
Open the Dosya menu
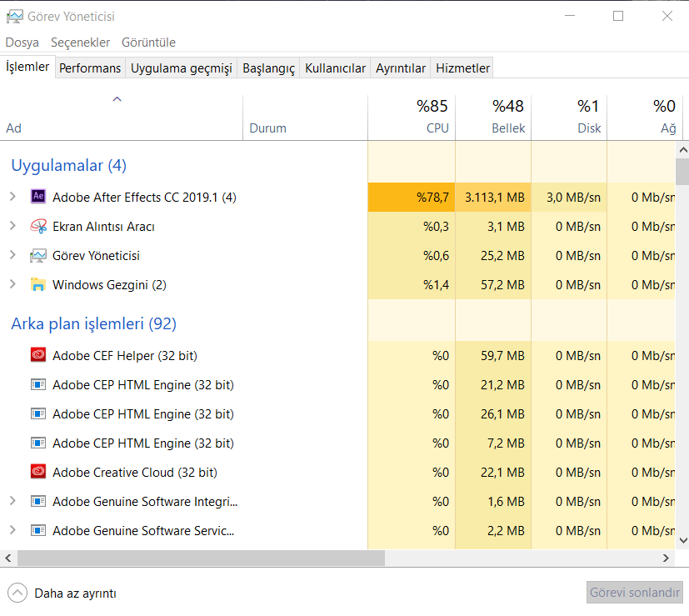coord(22,43)
